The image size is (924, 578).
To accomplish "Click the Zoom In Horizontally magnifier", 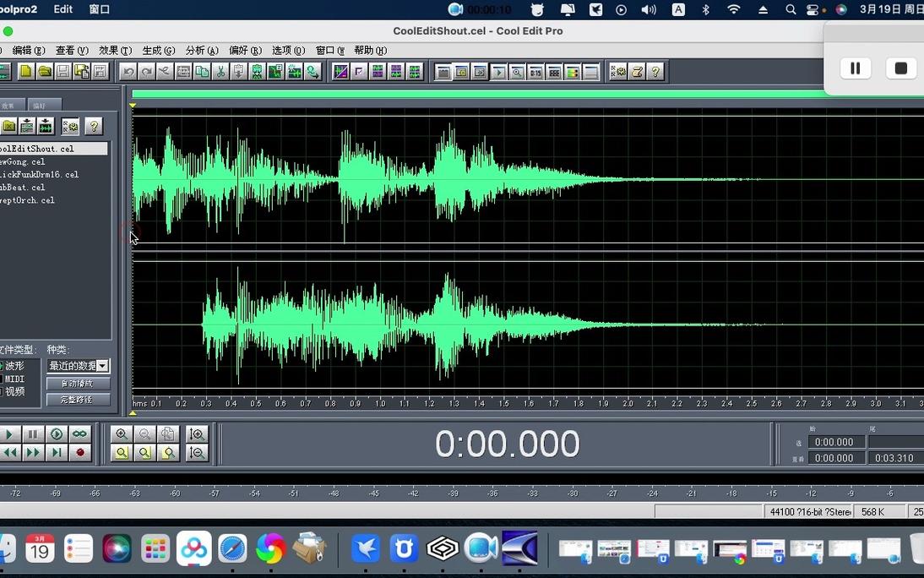I will [122, 434].
